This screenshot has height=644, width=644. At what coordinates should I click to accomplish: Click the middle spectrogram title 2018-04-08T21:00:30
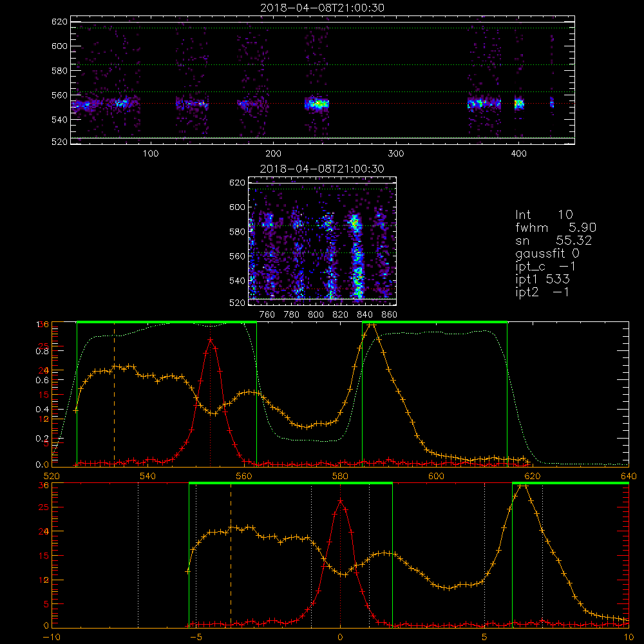(322, 169)
